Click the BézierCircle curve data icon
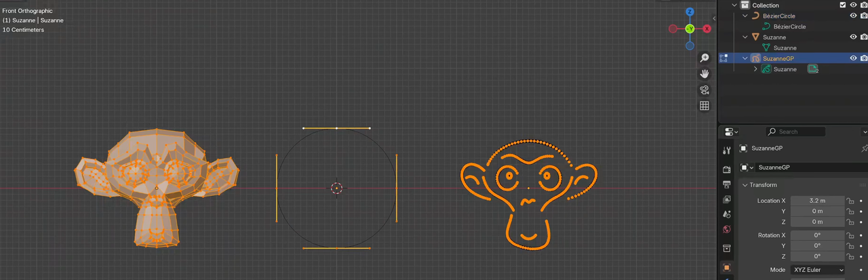868x280 pixels. point(766,26)
